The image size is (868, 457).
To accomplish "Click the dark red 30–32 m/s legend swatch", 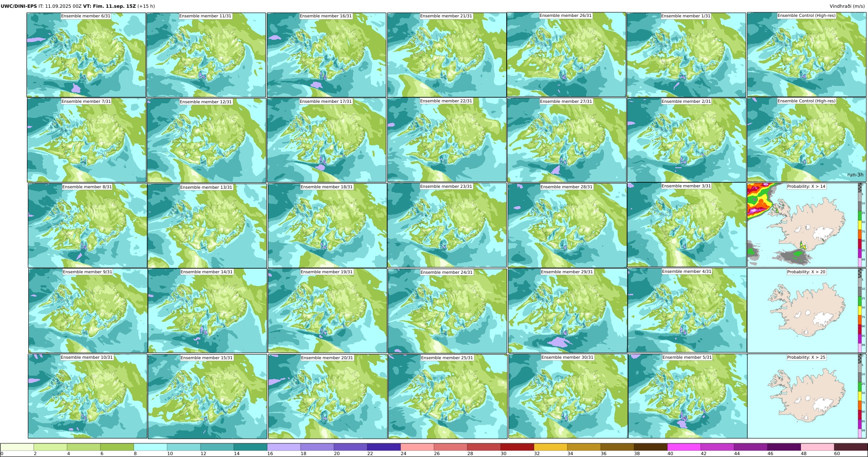I will pos(517,447).
